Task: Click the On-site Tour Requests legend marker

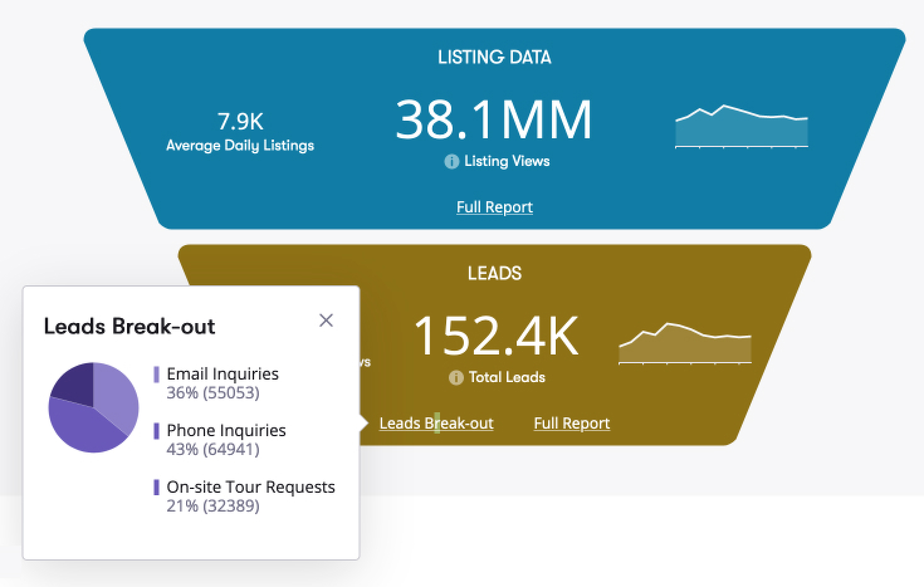Action: point(157,487)
